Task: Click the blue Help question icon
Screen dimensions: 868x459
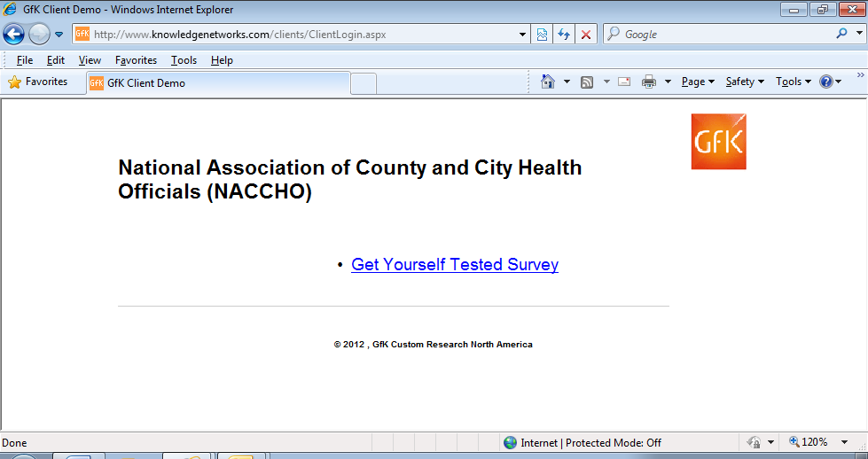Action: click(826, 82)
